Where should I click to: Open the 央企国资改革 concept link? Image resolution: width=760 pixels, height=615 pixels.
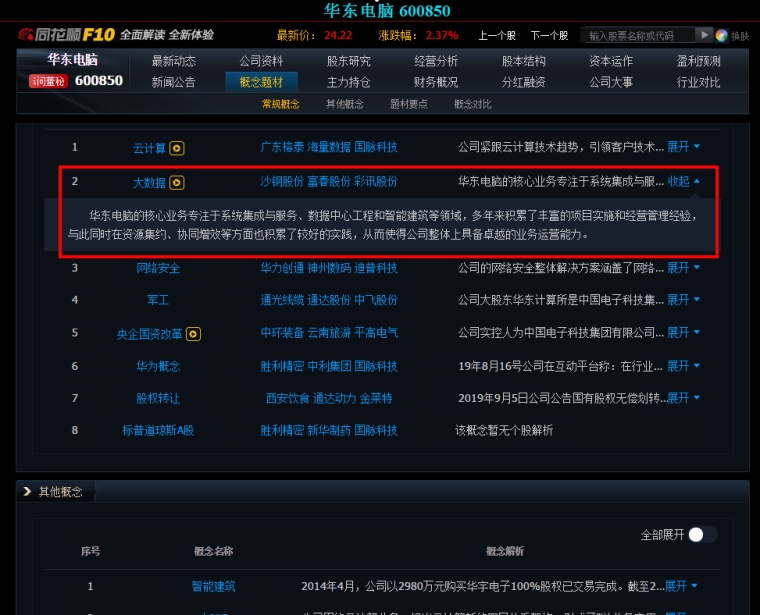149,334
